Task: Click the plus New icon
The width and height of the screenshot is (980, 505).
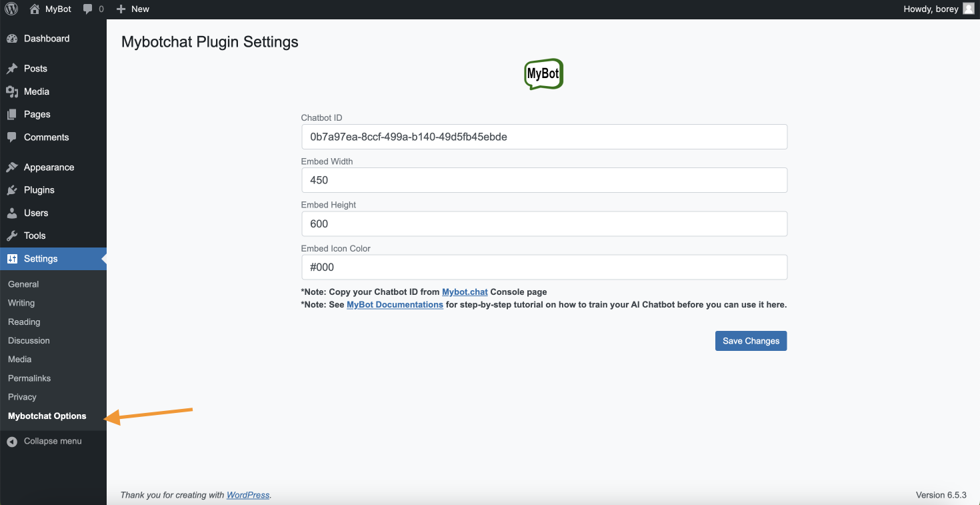Action: point(121,9)
